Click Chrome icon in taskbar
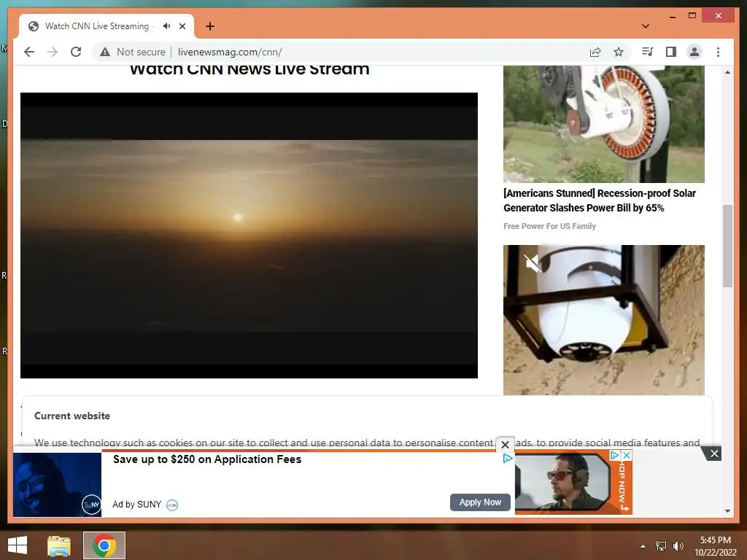Image resolution: width=747 pixels, height=560 pixels. tap(104, 545)
